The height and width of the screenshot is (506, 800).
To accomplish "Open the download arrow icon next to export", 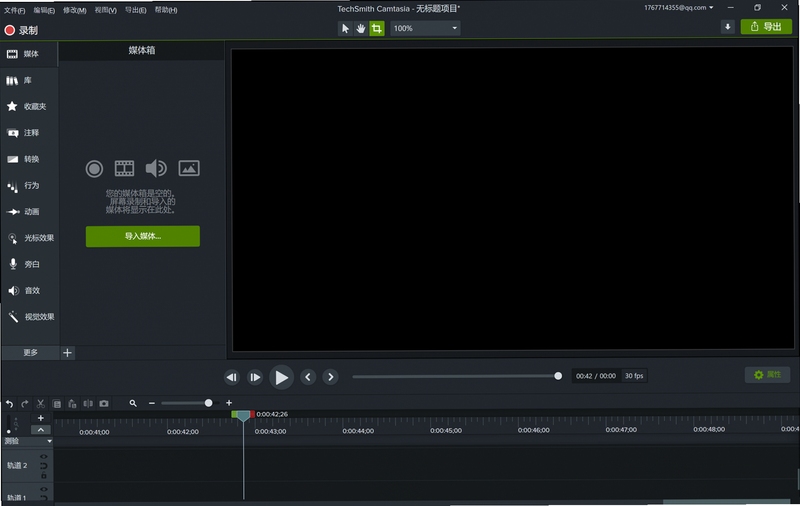I will [728, 27].
